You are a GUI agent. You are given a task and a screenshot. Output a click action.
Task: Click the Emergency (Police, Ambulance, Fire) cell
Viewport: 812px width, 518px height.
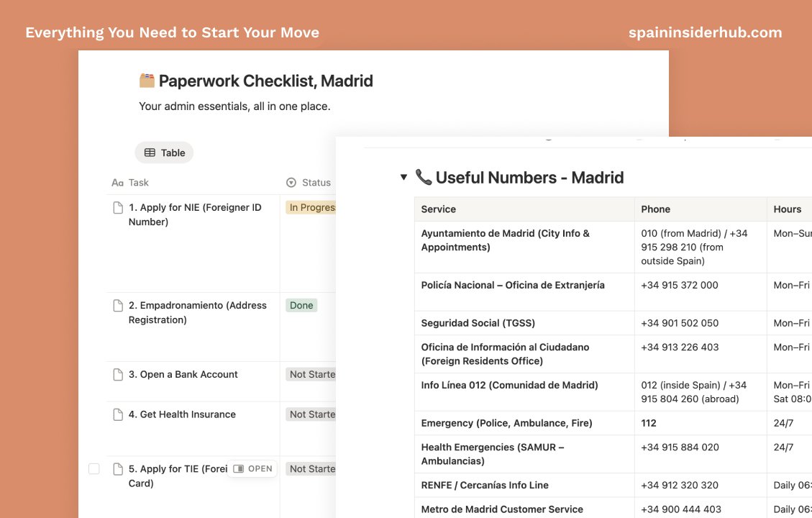click(524, 423)
